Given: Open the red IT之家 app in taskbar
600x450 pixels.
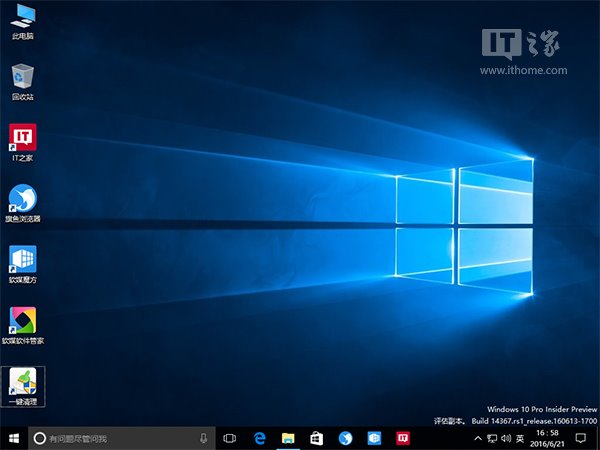Looking at the screenshot, I should [404, 438].
